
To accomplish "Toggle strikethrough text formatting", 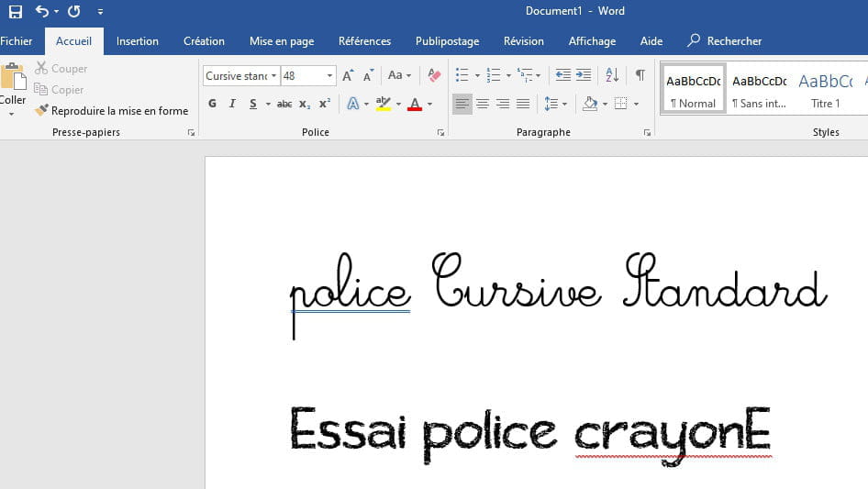I will pos(284,104).
